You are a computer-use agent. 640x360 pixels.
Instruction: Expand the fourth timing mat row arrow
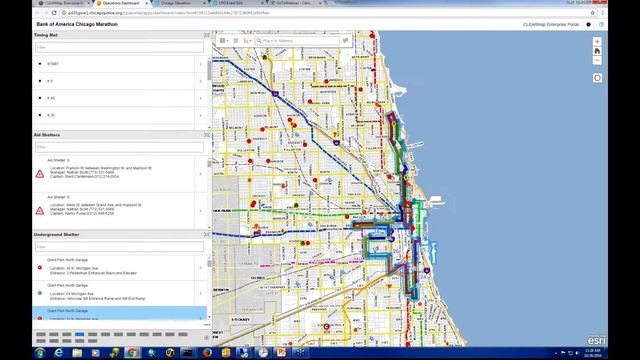tap(200, 116)
